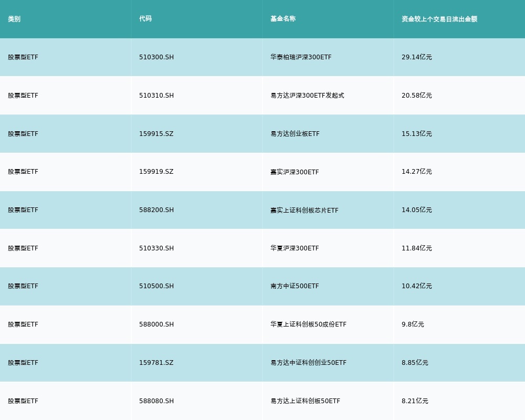Image resolution: width=525 pixels, height=420 pixels.
Task: Click the 代码 column header
Action: pyautogui.click(x=145, y=19)
